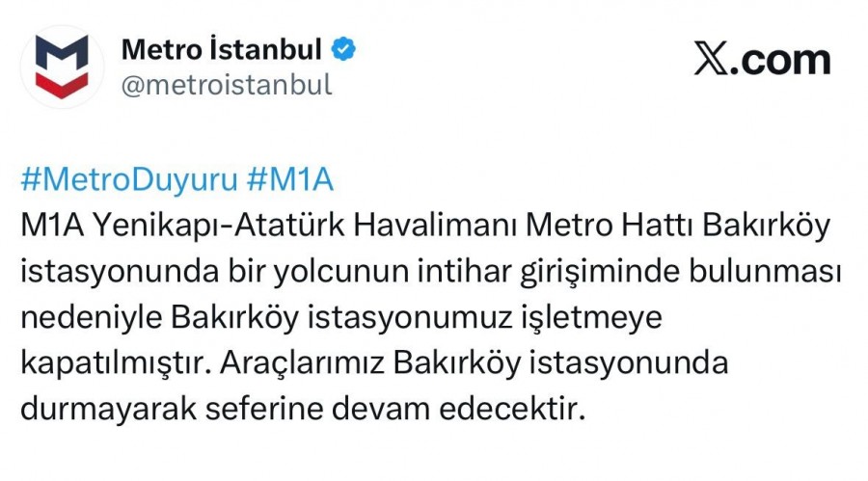Open the Metro İstanbul display name

coord(223,49)
